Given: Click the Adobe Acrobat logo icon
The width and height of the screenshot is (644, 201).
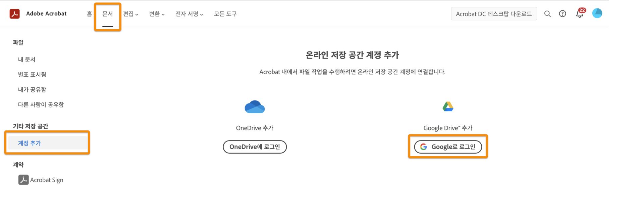Looking at the screenshot, I should [x=14, y=14].
